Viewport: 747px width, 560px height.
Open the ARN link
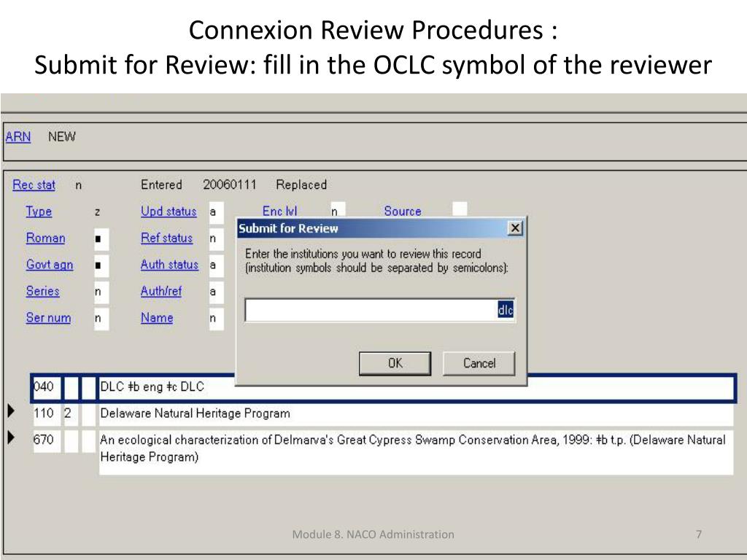coord(18,136)
